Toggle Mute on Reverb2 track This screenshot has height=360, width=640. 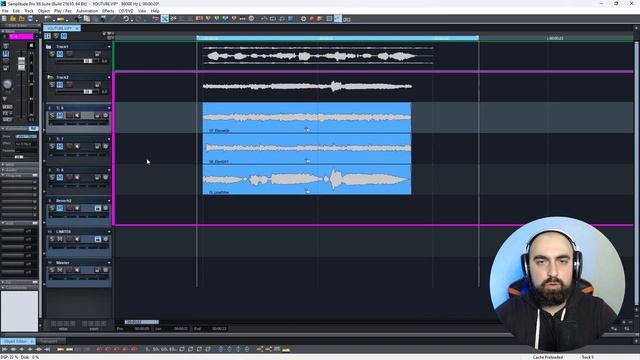click(x=60, y=208)
